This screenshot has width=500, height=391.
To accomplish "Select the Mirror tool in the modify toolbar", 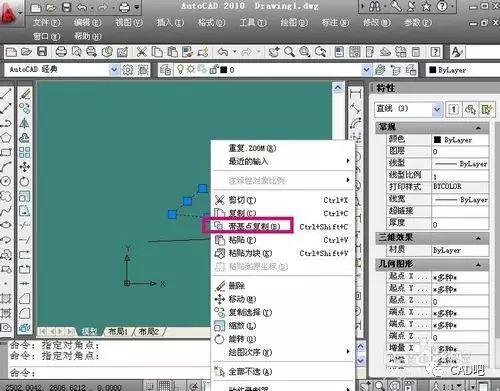I will pos(25,123).
